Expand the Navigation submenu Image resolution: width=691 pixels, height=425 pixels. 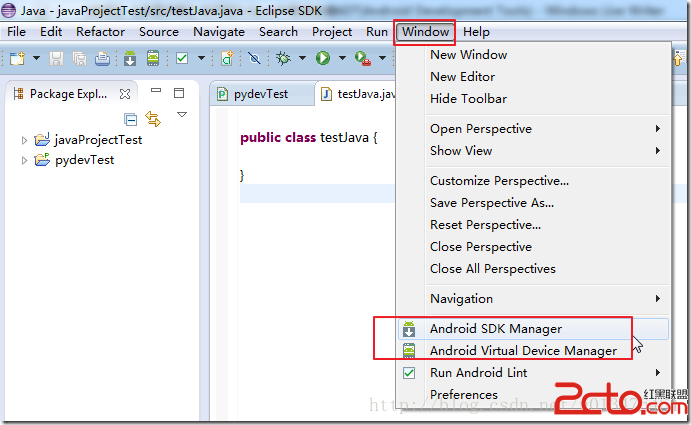[533, 299]
